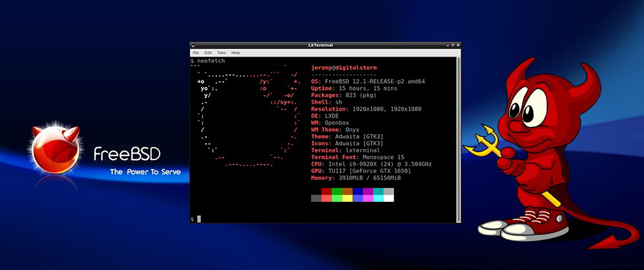The height and width of the screenshot is (270, 644).
Task: Click the window menu icon in LXTerminal title bar
Action: pyautogui.click(x=193, y=46)
